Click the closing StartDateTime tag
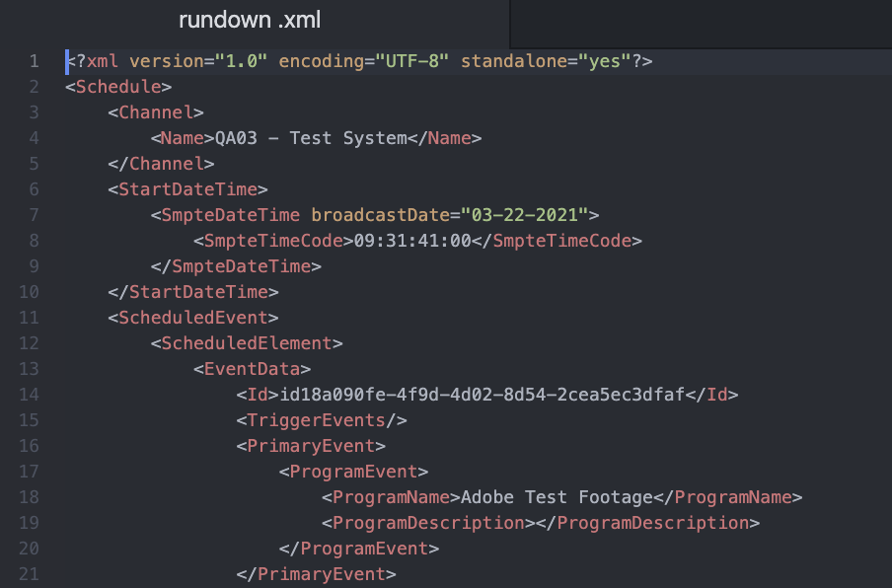The height and width of the screenshot is (588, 892). click(193, 292)
